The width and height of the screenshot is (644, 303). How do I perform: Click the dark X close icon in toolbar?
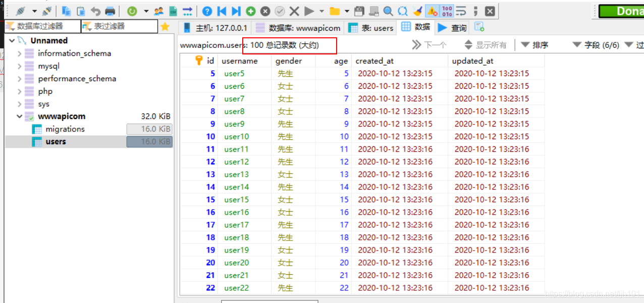coord(490,11)
